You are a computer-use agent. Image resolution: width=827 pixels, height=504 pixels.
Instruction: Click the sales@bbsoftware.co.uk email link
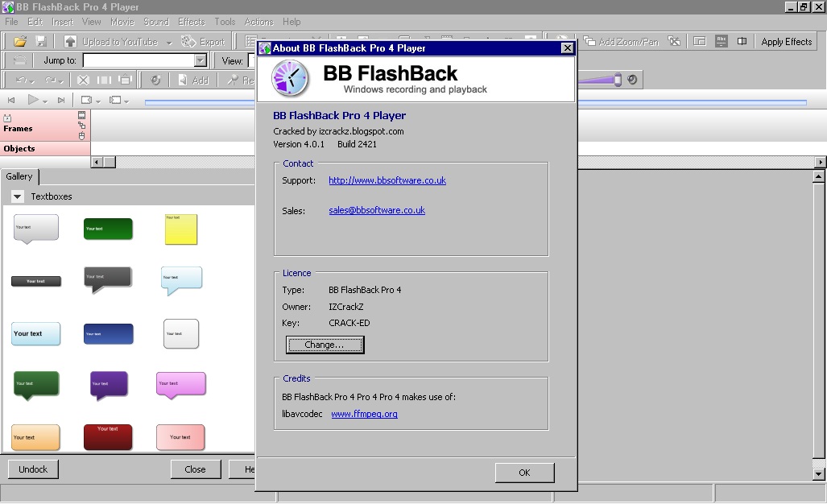tap(377, 210)
